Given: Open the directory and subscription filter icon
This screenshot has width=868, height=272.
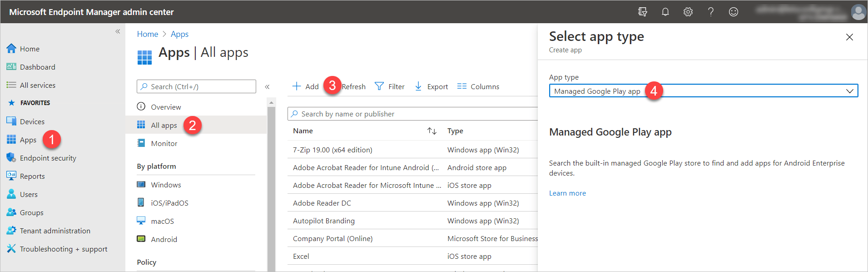Looking at the screenshot, I should (x=642, y=12).
